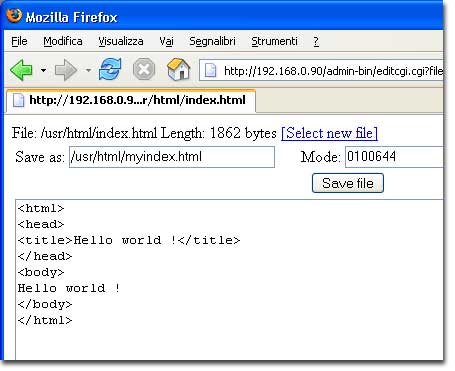This screenshot has height=371, width=455.
Task: Open the Visualizza menu
Action: [121, 41]
